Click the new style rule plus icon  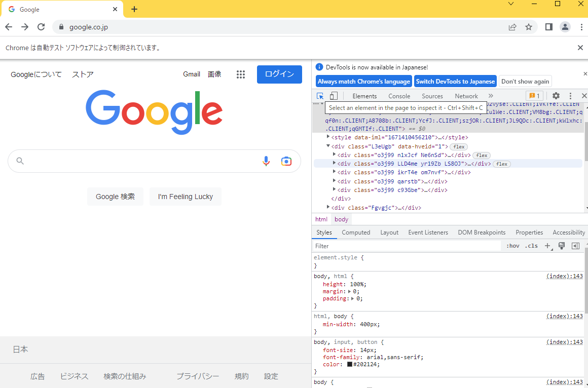coord(547,246)
